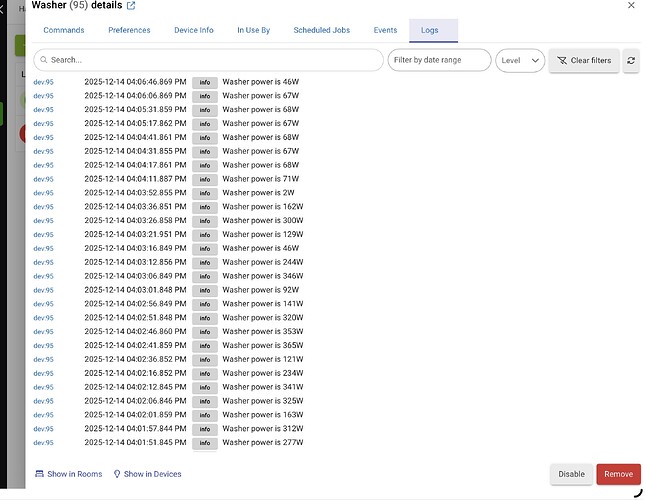Click dev:95 link for 46W 04:06:46 entry
645x500 pixels.
pyautogui.click(x=42, y=82)
